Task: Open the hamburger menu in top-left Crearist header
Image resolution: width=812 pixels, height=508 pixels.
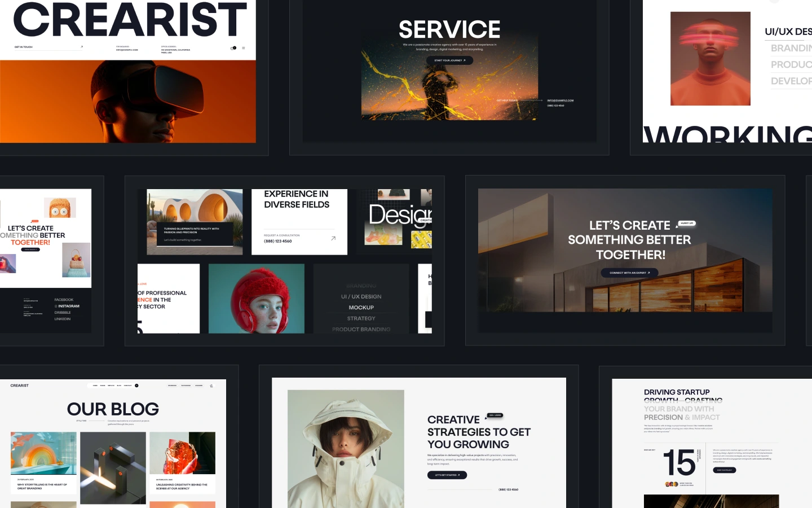Action: click(244, 48)
